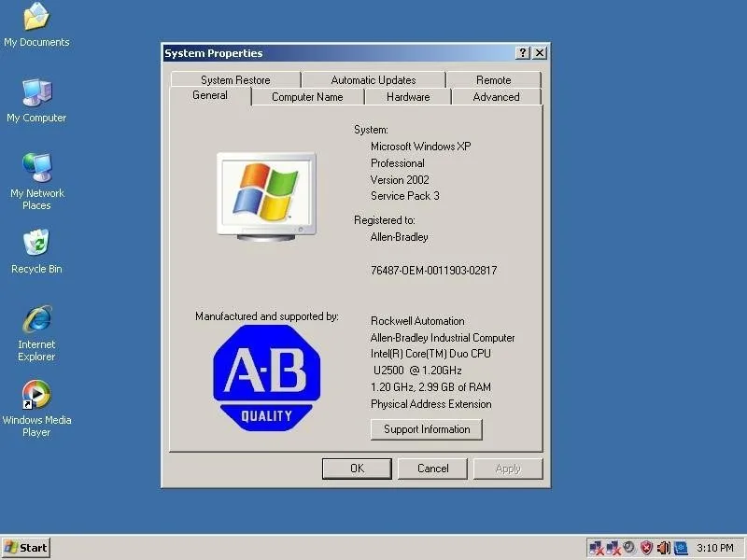Click the Cancel button
Viewport: 747px width, 560px height.
[x=432, y=469]
